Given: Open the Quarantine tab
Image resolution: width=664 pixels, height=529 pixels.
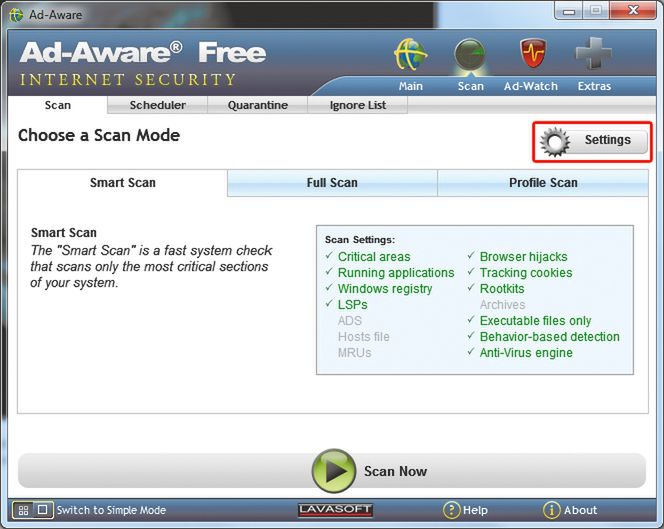Looking at the screenshot, I should click(x=257, y=105).
